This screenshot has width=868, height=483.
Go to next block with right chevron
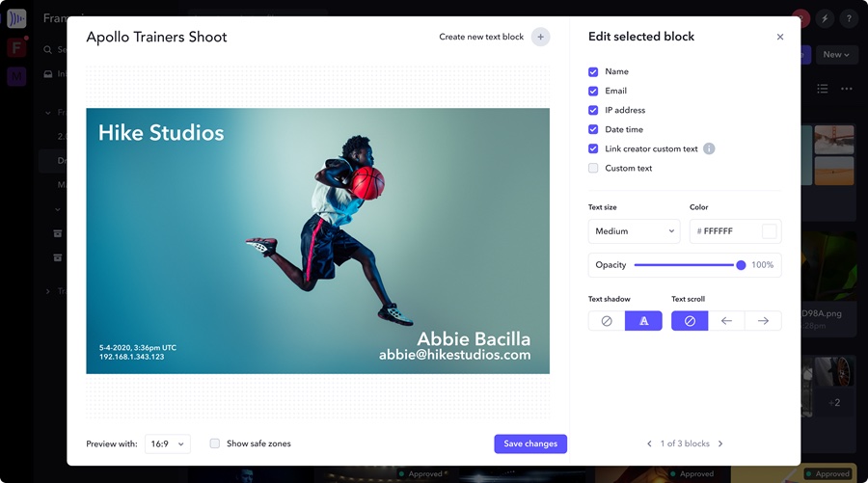click(720, 443)
